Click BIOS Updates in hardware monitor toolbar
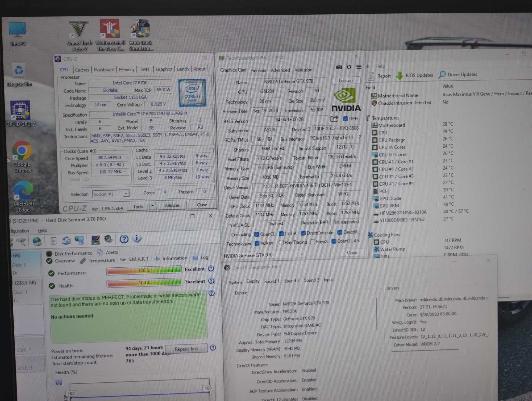Image resolution: width=532 pixels, height=401 pixels. point(415,75)
